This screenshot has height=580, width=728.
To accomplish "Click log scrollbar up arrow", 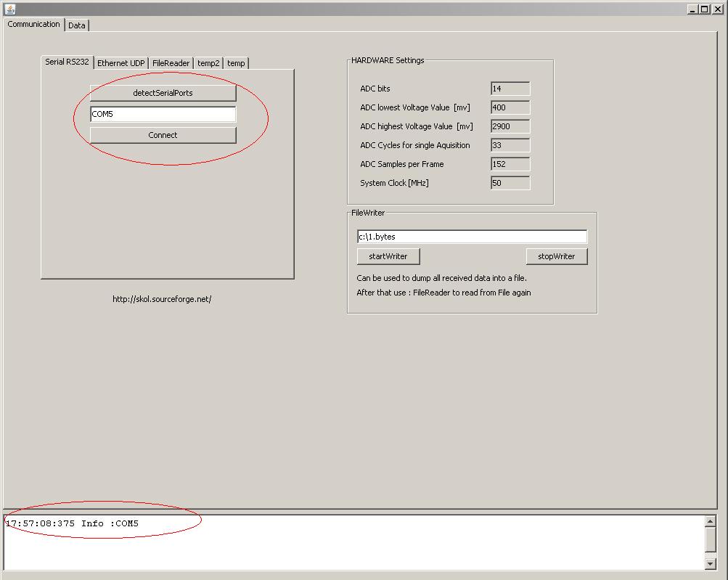I will coord(710,521).
